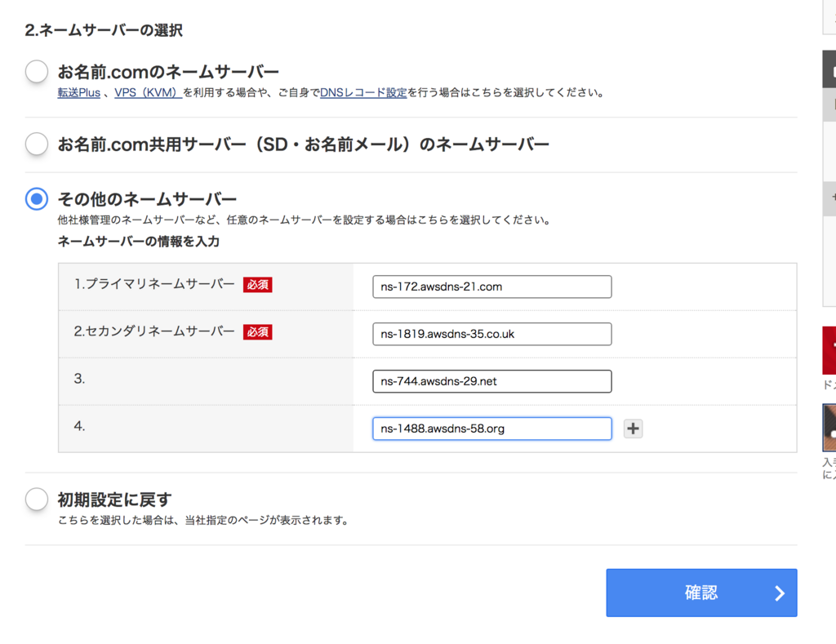Open the 転送Plus link

coord(78,93)
